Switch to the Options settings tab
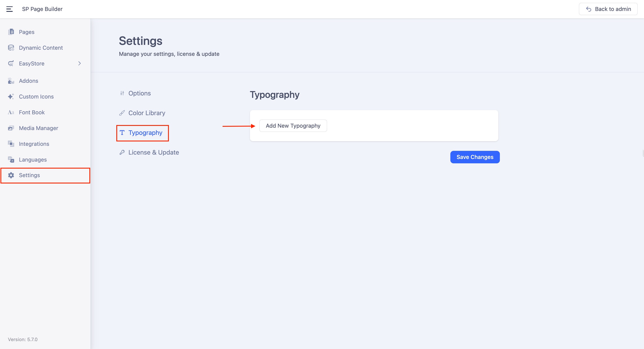Screen dimensions: 644x349 point(139,93)
